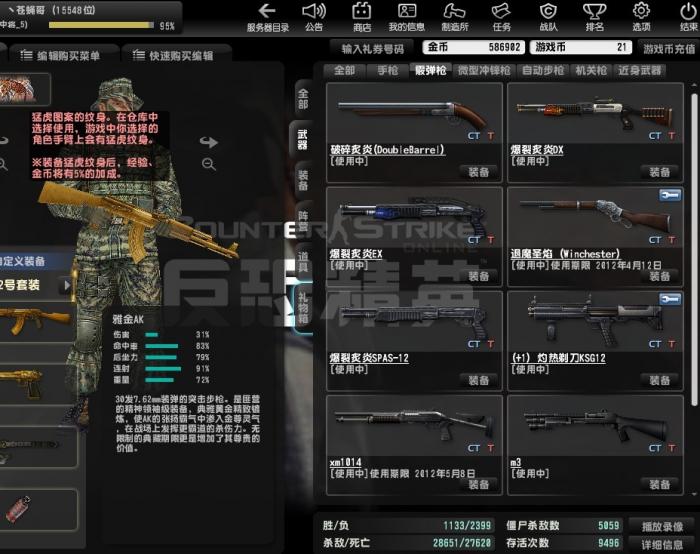This screenshot has height=554, width=700.
Task: Select the m3 shotgun image
Action: [595, 425]
